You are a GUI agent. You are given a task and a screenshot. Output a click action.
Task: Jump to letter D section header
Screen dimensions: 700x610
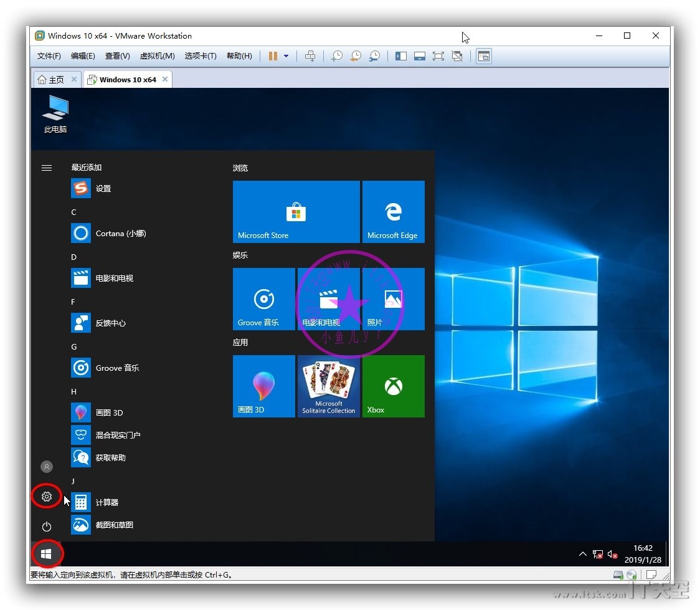tap(73, 257)
